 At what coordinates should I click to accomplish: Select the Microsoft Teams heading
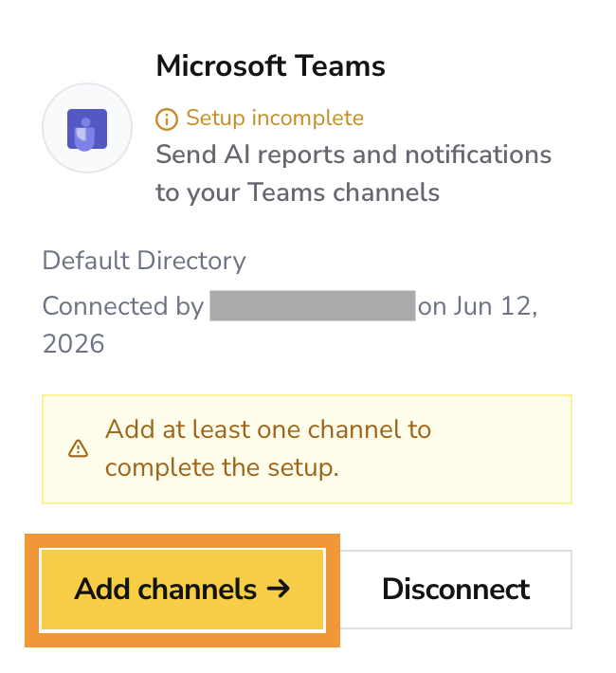point(270,66)
